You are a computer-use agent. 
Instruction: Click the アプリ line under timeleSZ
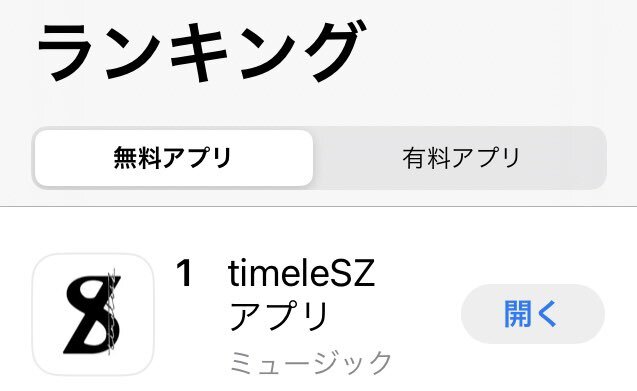[x=279, y=316]
